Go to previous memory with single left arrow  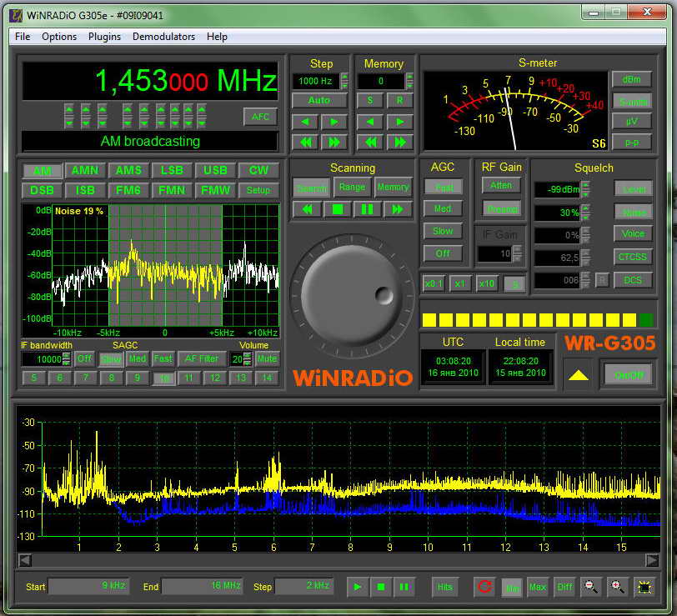pos(370,123)
